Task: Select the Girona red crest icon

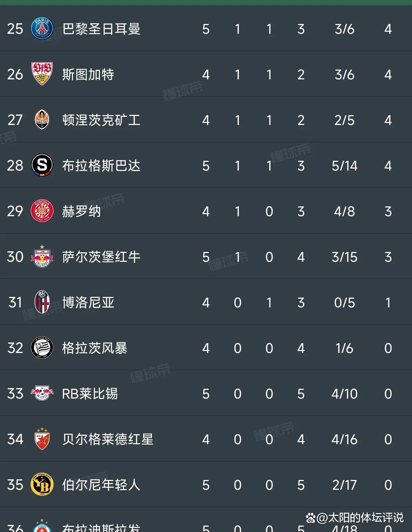Action: (42, 211)
